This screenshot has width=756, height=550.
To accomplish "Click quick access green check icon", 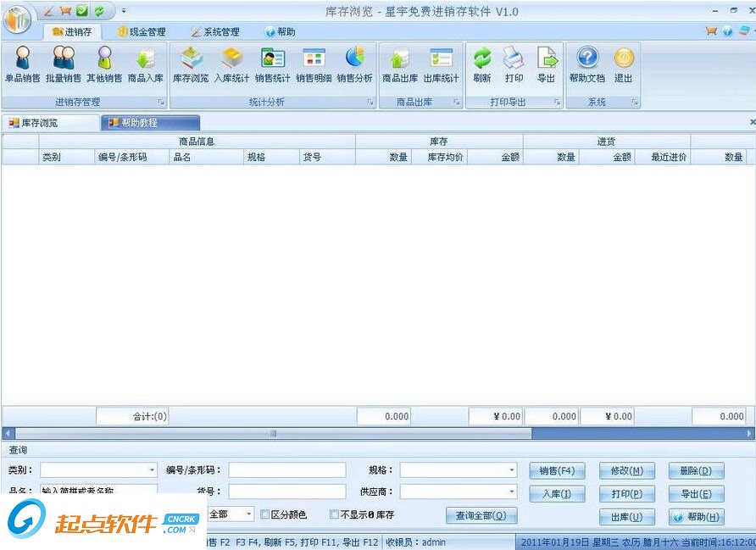I will (x=82, y=11).
